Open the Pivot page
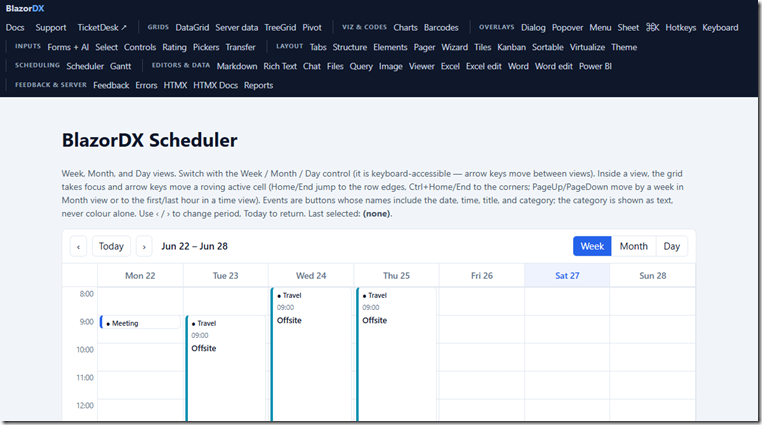Viewport: 762px width, 425px height. pyautogui.click(x=312, y=28)
